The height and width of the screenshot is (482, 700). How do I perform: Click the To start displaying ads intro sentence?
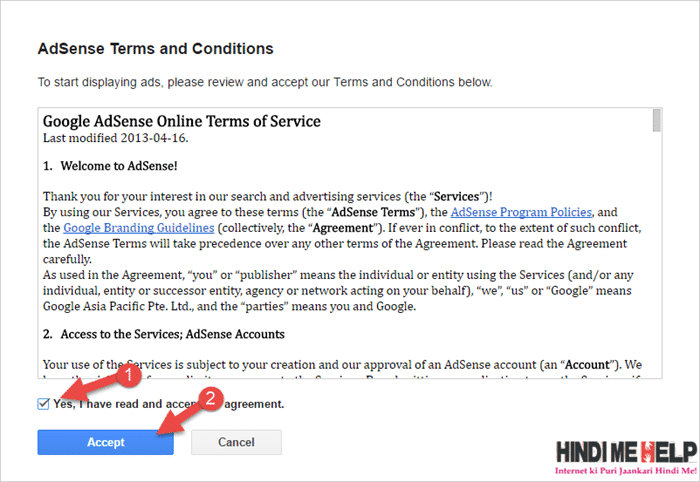tap(265, 83)
